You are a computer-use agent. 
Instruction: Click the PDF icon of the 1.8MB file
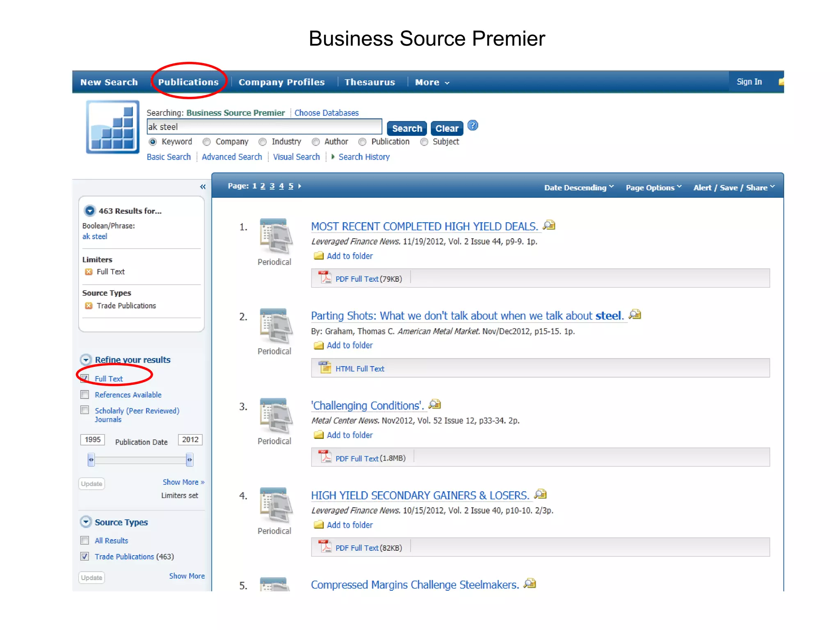[325, 457]
